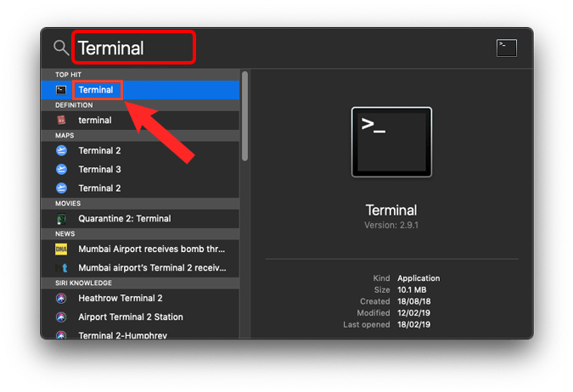Screen dimensions: 573x392
Task: Click the 'ht' news source icon
Action: coord(61,268)
